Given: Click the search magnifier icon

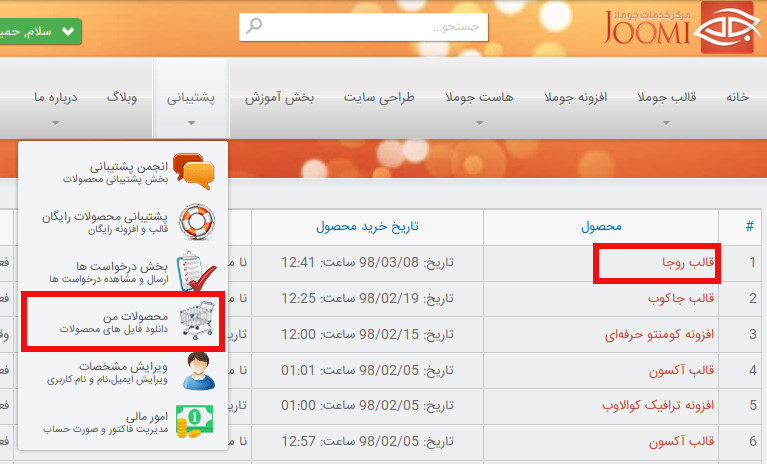Looking at the screenshot, I should click(x=254, y=25).
